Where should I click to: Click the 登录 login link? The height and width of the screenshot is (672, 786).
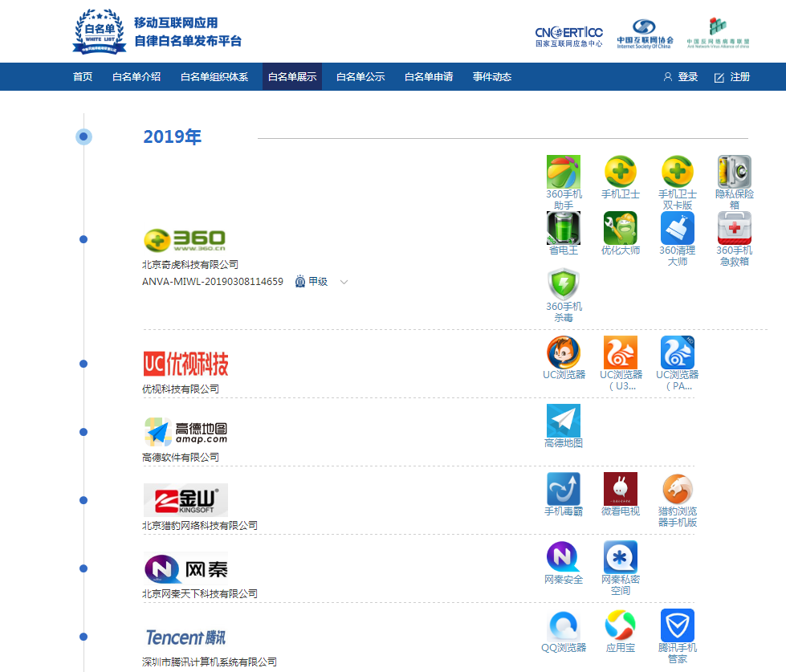tap(681, 77)
